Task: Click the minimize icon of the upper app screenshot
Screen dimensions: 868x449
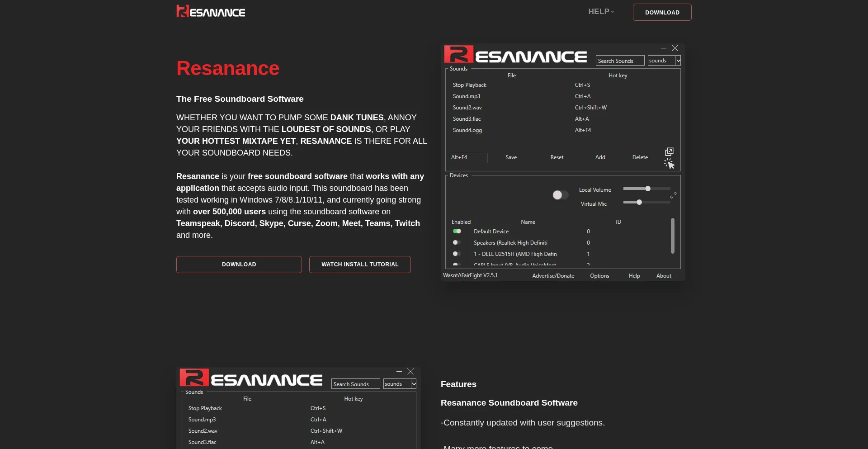Action: tap(663, 48)
